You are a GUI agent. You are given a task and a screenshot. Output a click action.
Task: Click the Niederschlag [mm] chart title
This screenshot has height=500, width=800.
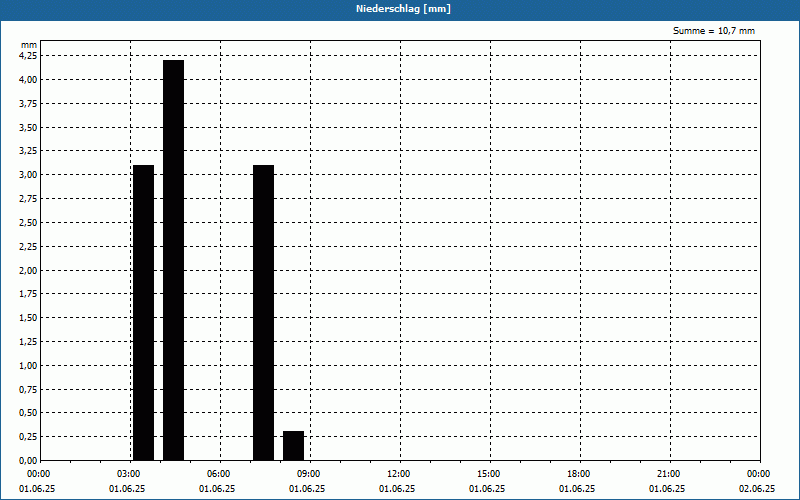[403, 9]
